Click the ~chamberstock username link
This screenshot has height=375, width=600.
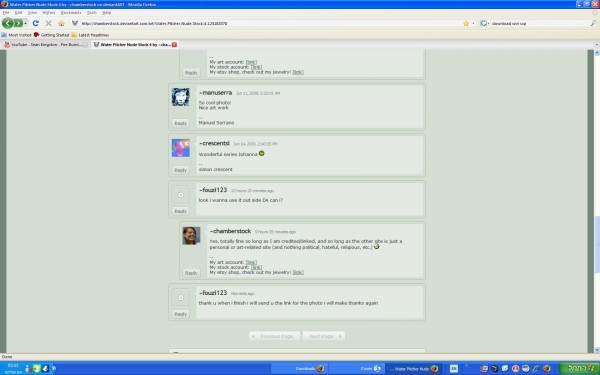230,231
